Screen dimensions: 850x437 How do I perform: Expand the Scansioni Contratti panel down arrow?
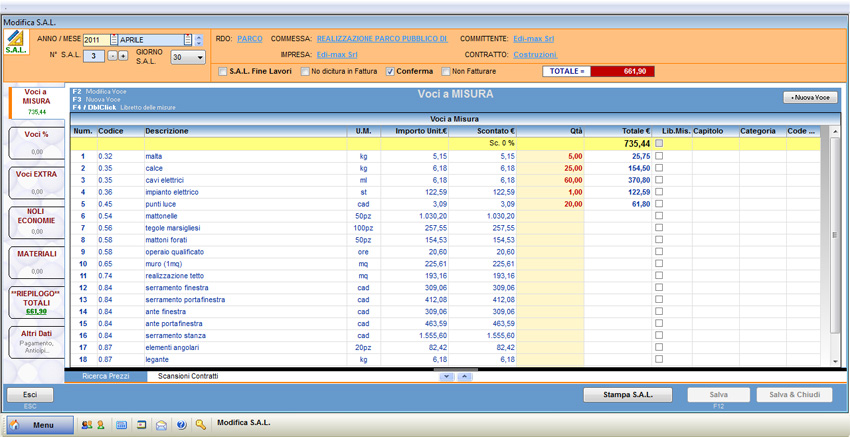tap(445, 376)
